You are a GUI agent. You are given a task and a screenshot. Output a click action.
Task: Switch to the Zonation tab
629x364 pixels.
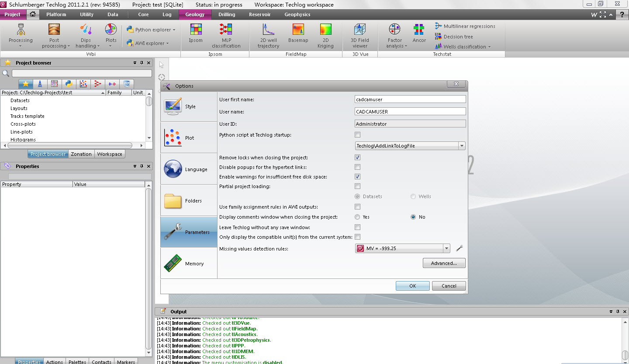click(81, 154)
